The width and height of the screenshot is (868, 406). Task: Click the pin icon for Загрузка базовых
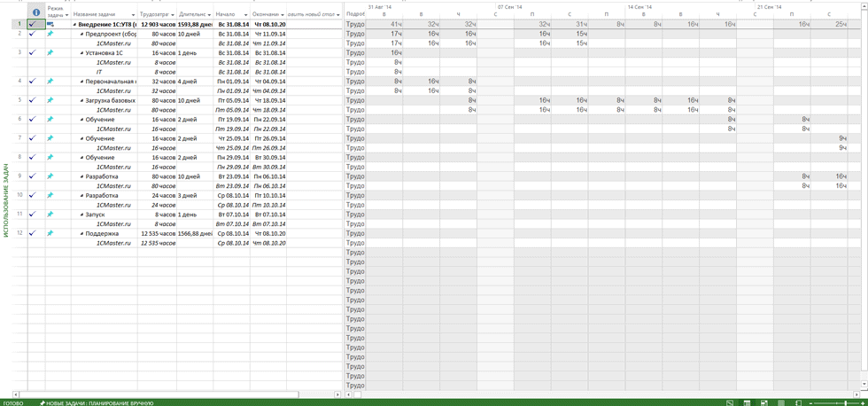pyautogui.click(x=50, y=100)
